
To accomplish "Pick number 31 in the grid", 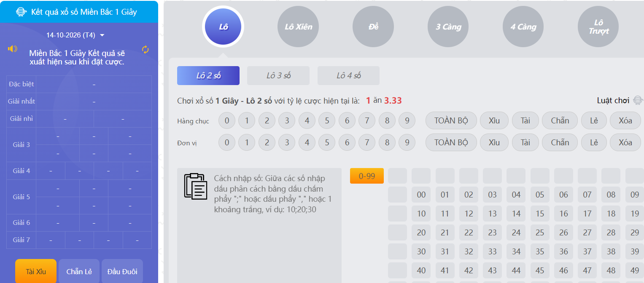I will [445, 251].
